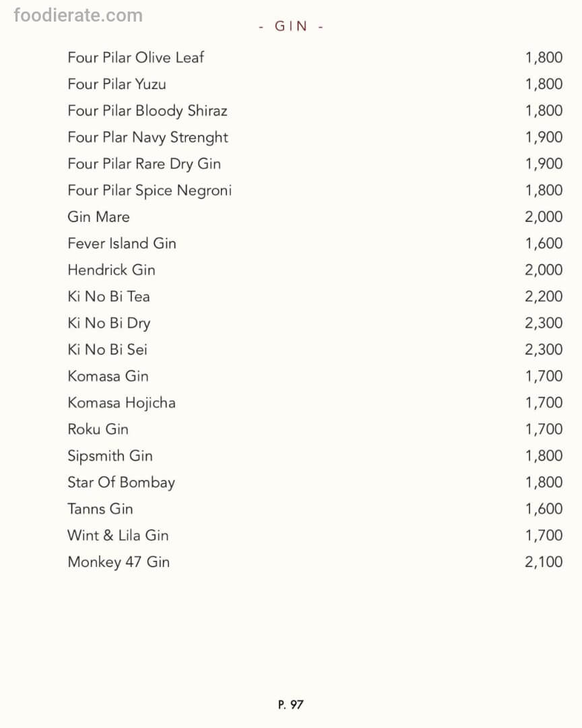Select Fever Island Gin

point(122,243)
